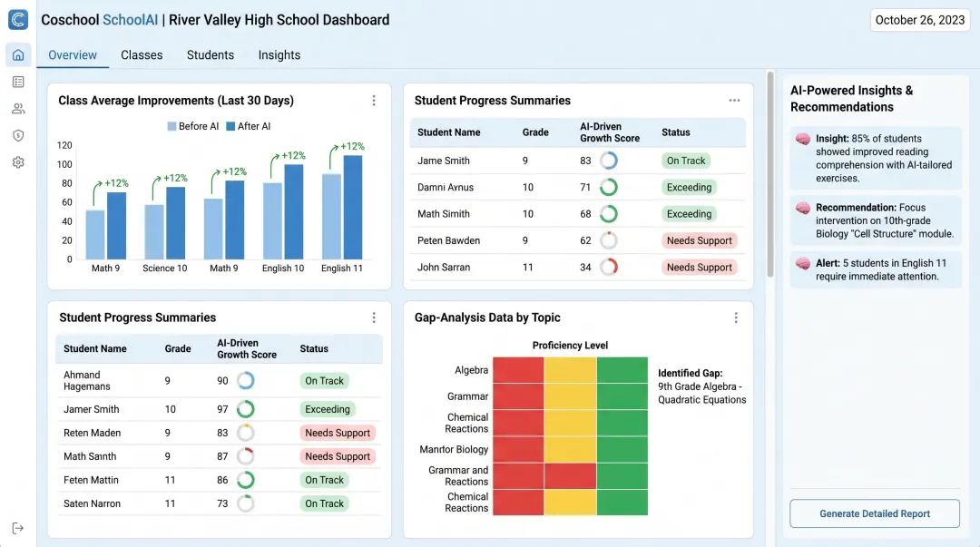Click 'Saten Narron' student name
This screenshot has width=980, height=547.
(92, 503)
